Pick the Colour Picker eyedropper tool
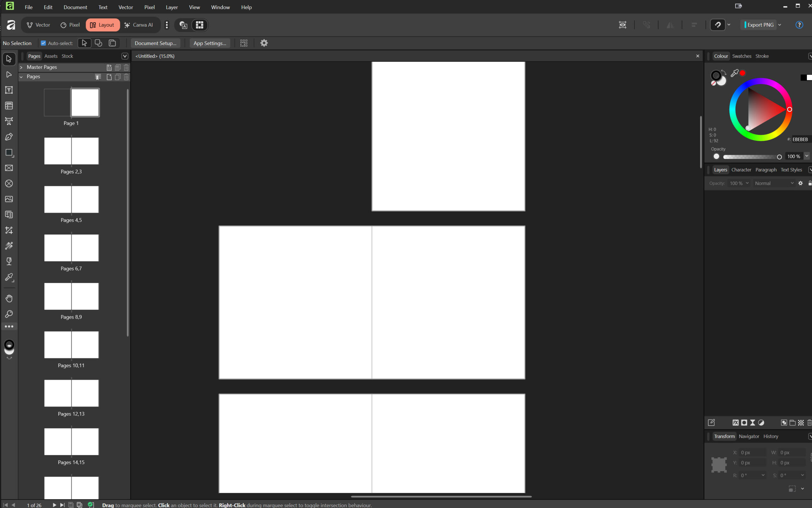The height and width of the screenshot is (508, 812). click(9, 277)
